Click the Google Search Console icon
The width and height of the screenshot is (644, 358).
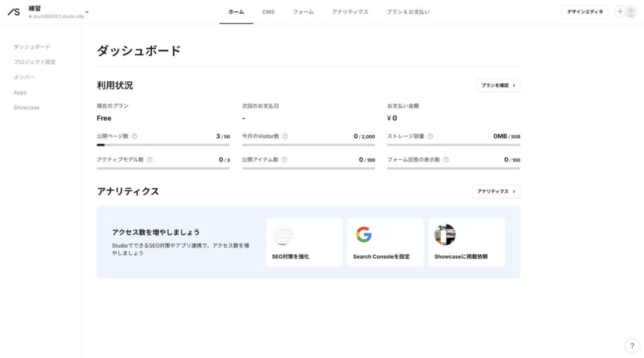point(364,235)
